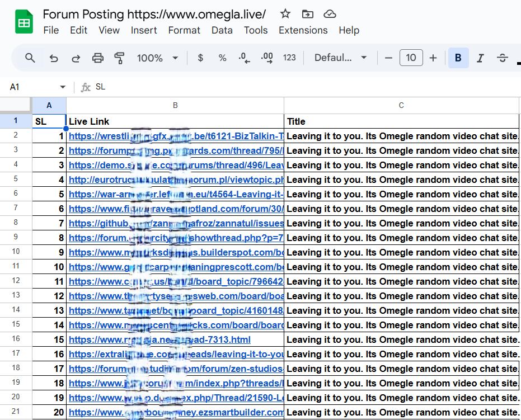Open the Format menu
This screenshot has width=521, height=420.
click(x=184, y=30)
